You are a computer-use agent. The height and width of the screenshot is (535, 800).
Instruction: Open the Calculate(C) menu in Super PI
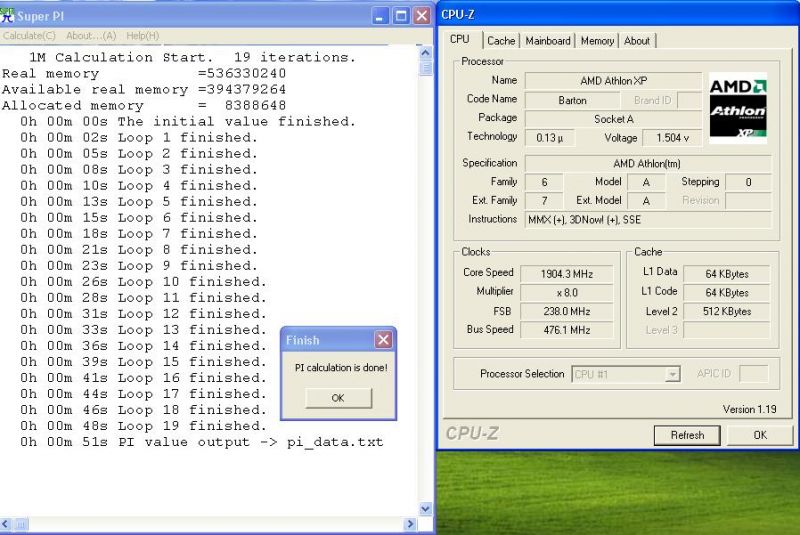(x=29, y=36)
